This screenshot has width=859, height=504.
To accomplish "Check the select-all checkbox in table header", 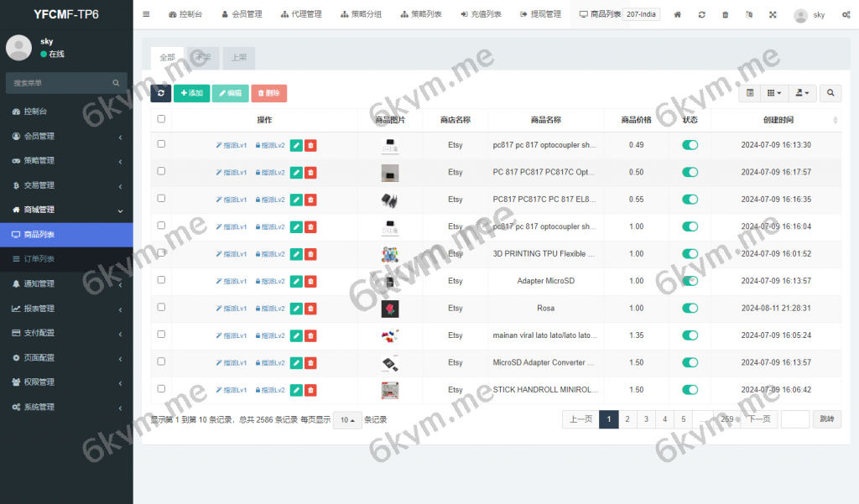I will [160, 118].
